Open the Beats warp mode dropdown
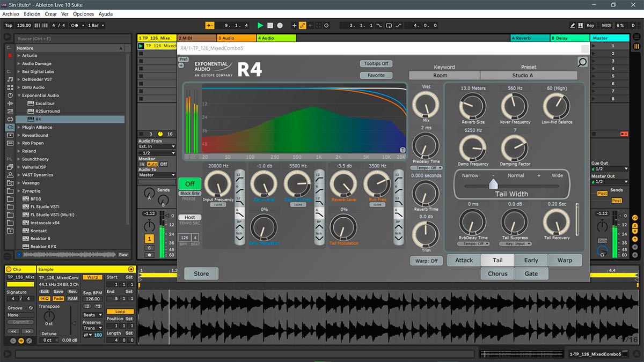Image resolution: width=644 pixels, height=362 pixels. pos(92,315)
